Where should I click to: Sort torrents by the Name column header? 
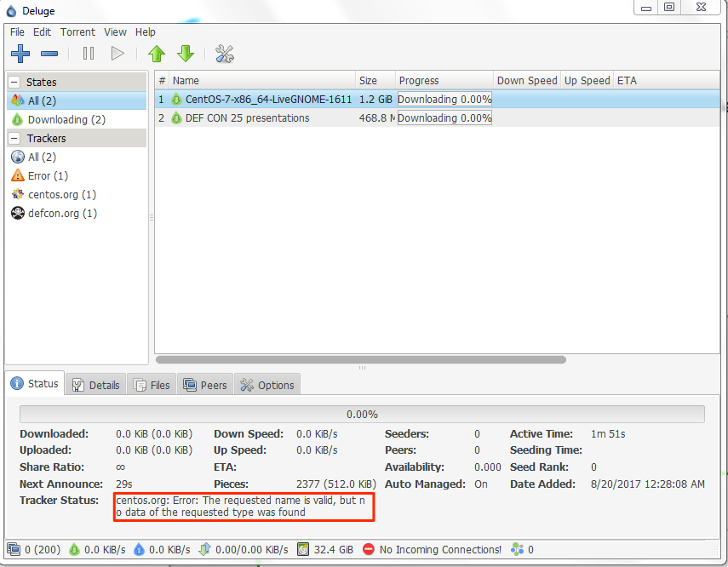[x=262, y=80]
